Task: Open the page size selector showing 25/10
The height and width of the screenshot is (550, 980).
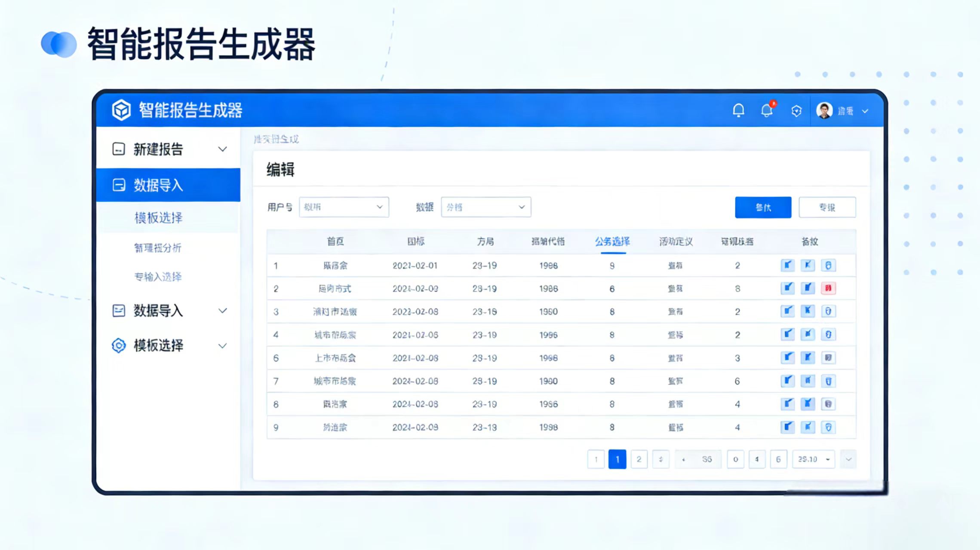Action: coord(813,459)
